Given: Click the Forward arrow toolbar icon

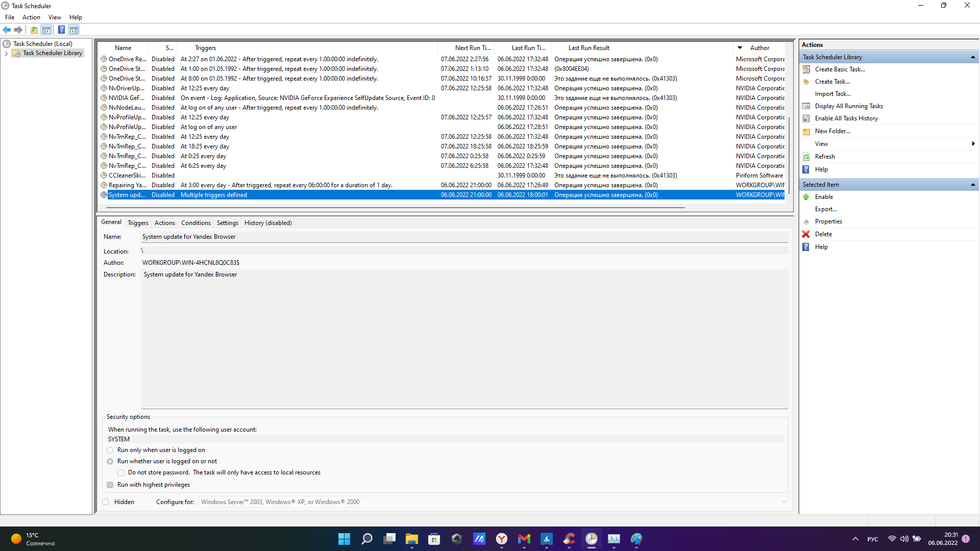Looking at the screenshot, I should (18, 30).
